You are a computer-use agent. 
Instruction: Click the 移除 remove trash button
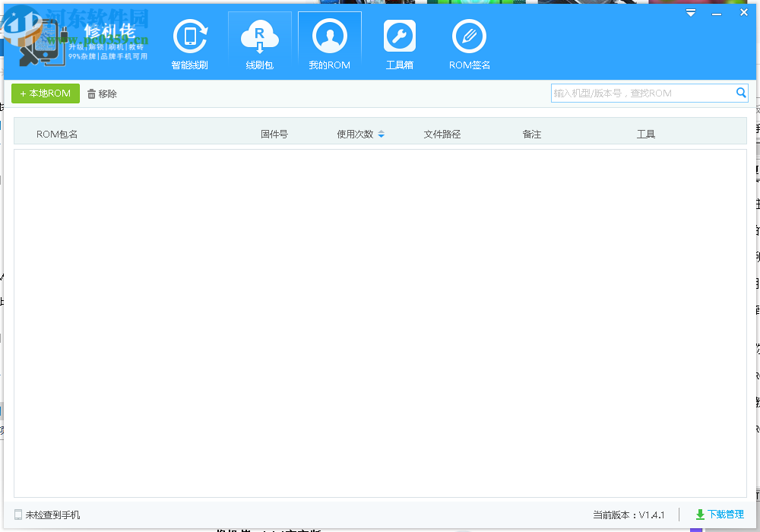click(x=103, y=94)
